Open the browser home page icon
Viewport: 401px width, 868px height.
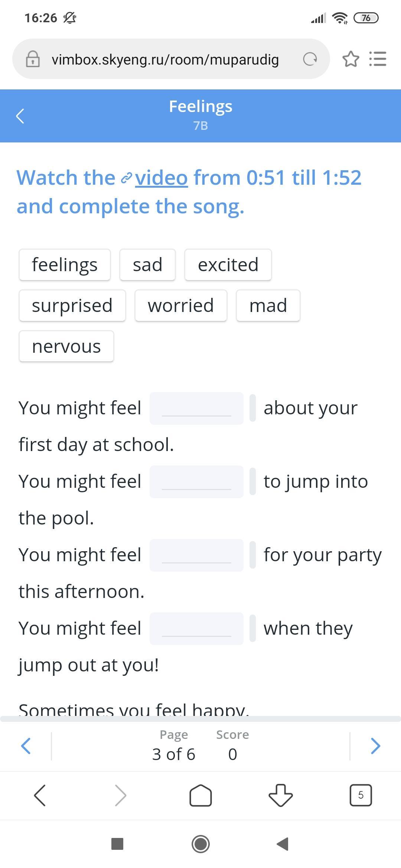[200, 795]
